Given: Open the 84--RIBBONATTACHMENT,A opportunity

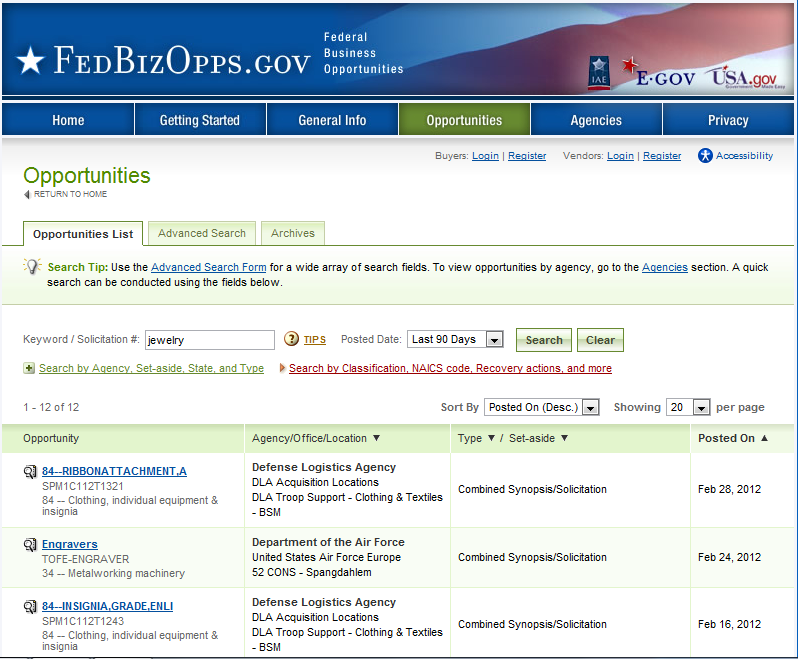Looking at the screenshot, I should (x=114, y=471).
